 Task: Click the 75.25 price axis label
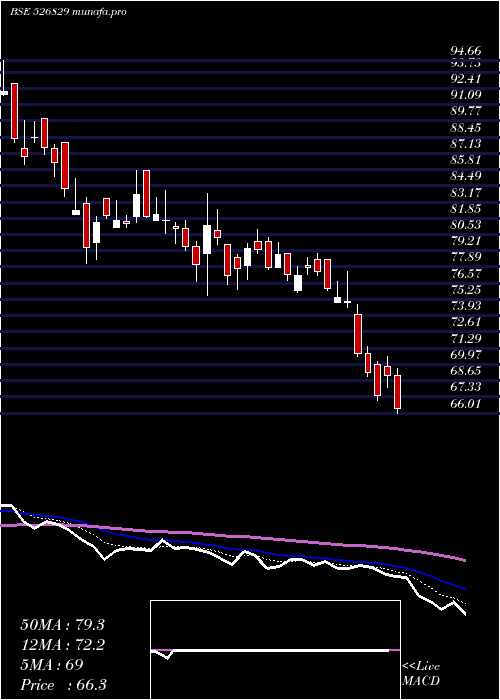point(466,289)
